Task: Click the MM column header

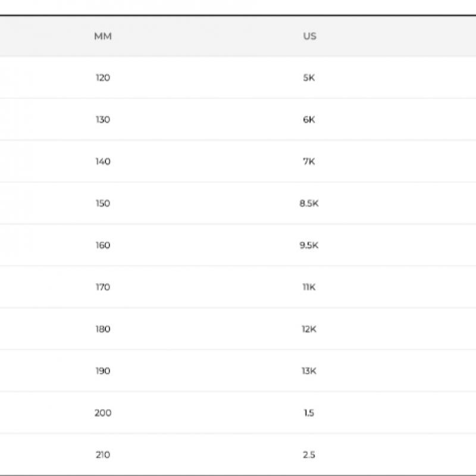Action: 103,36
